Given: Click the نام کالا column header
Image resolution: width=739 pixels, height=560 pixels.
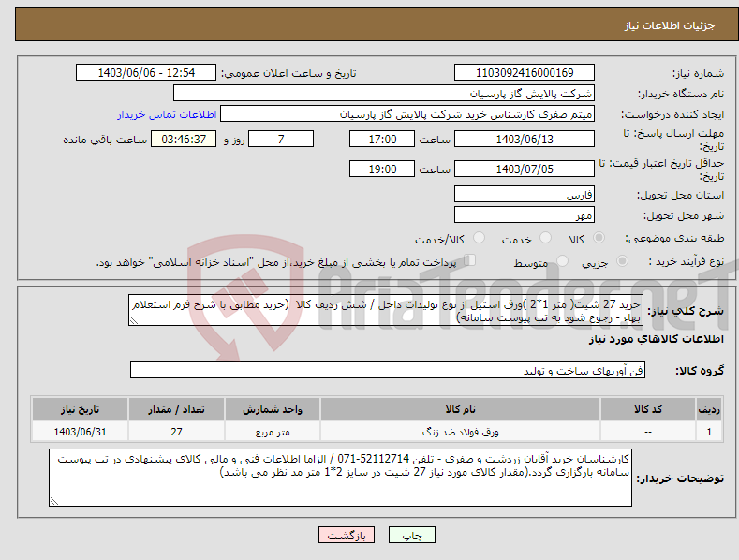Looking at the screenshot, I should click(x=460, y=409).
